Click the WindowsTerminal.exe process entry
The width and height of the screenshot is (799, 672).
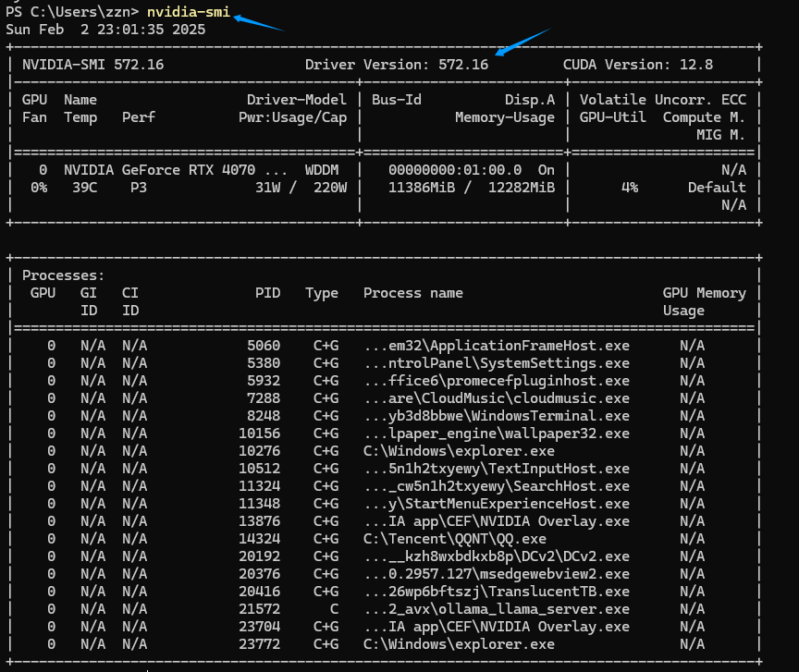click(497, 416)
